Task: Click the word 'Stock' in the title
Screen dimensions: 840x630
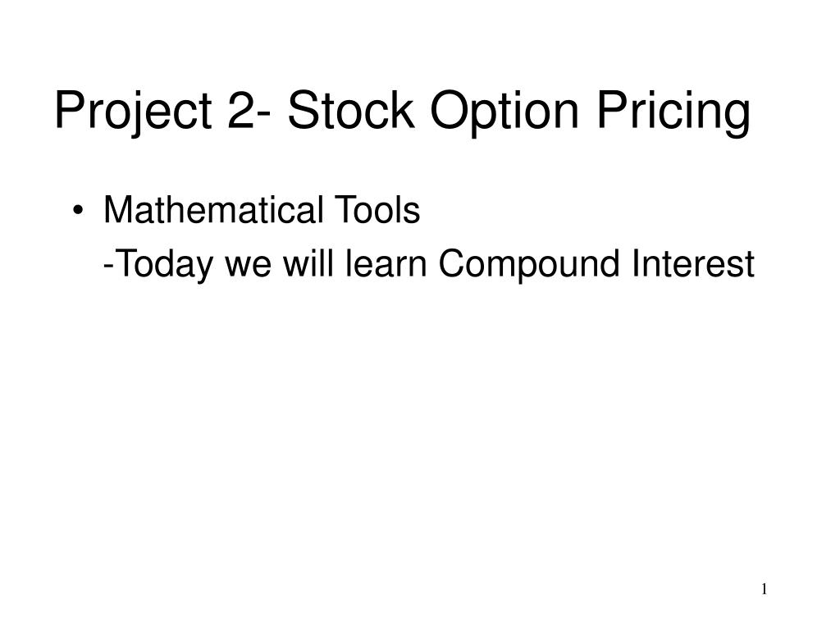Action: [x=351, y=110]
